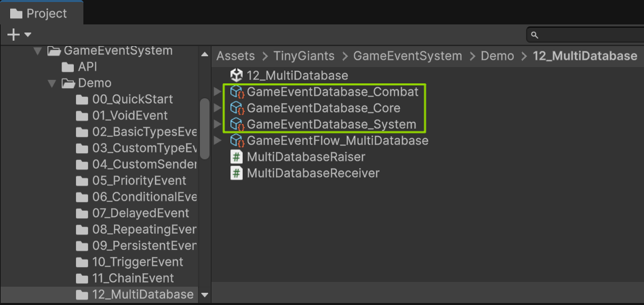Collapse the GameEventSystem folder arrow
644x305 pixels.
tap(38, 51)
